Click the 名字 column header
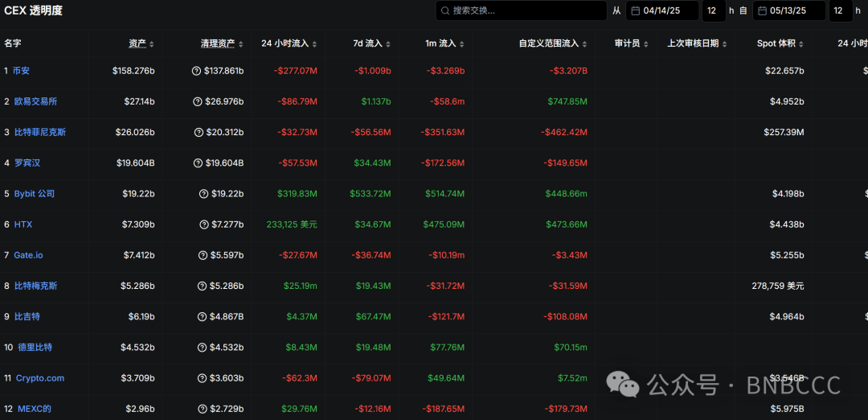Viewport: 868px width, 420px height. [x=13, y=43]
